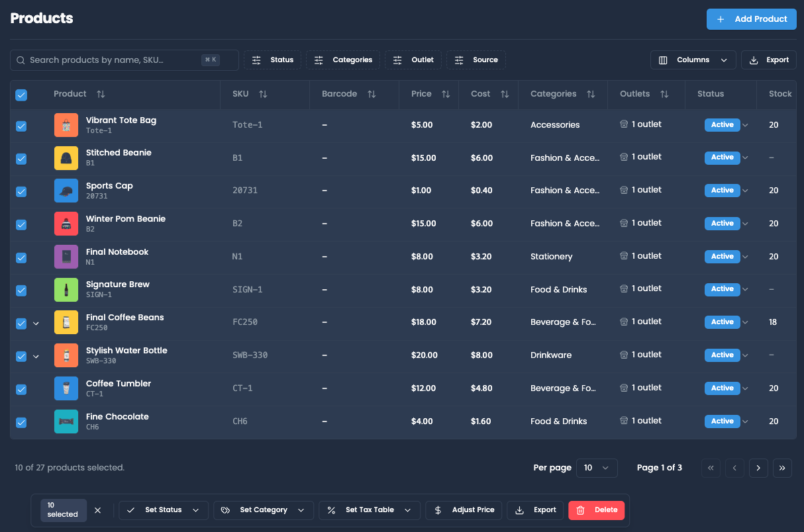Expand Final Coffee Beans row variants chevron
The image size is (804, 532).
point(36,324)
